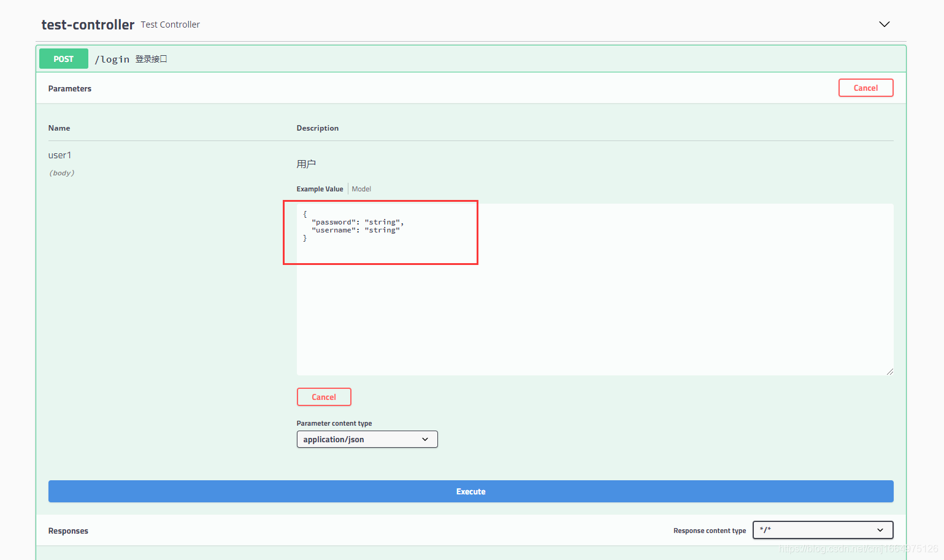This screenshot has height=560, width=944.
Task: Click the Name column header
Action: pyautogui.click(x=59, y=128)
